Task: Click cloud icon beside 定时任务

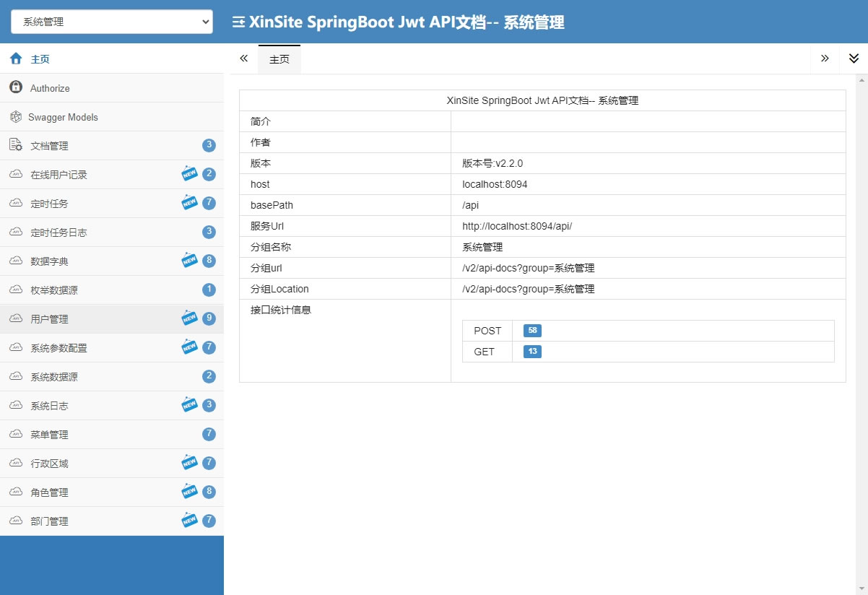Action: 16,203
